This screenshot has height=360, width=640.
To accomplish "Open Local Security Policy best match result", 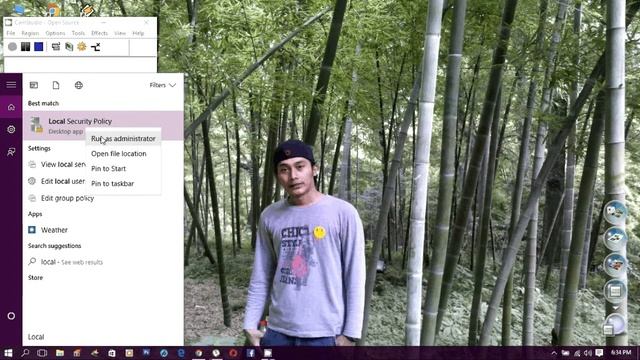I will [103, 126].
